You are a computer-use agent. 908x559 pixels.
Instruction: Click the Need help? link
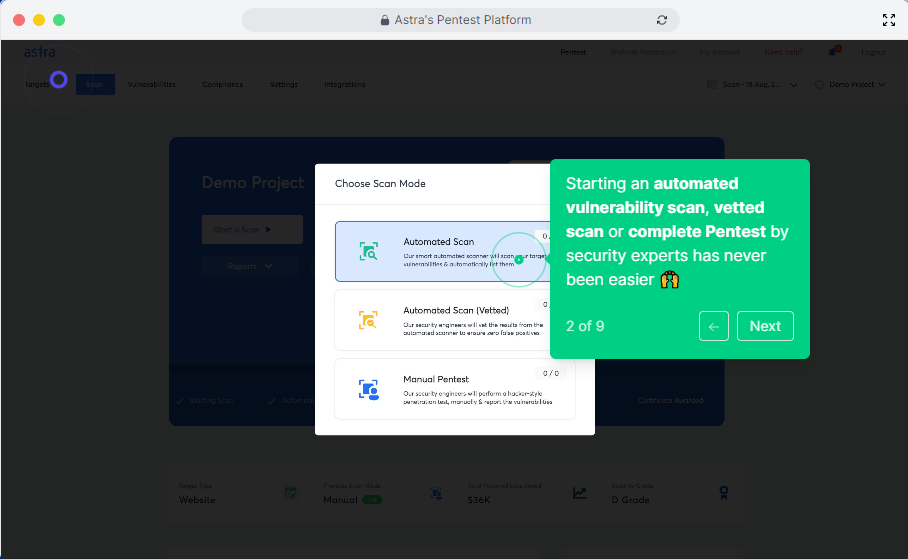click(x=783, y=52)
